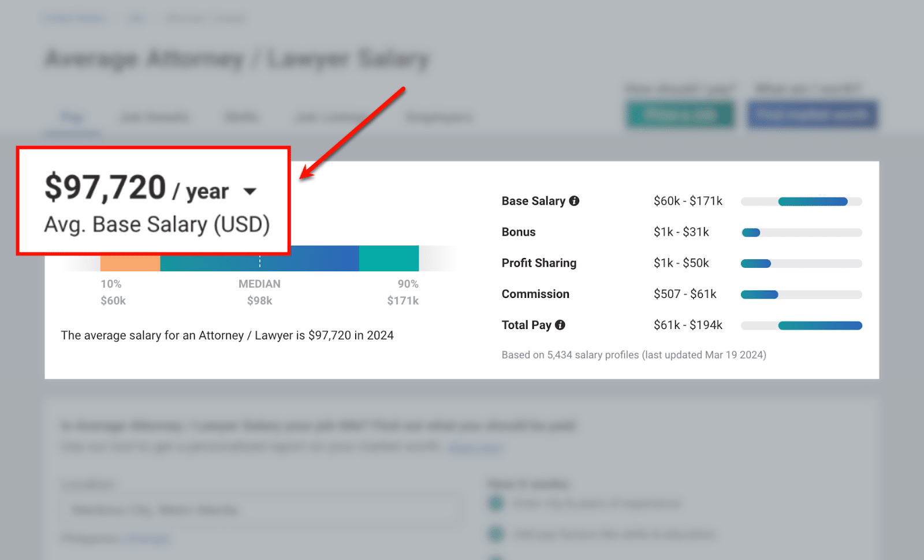The height and width of the screenshot is (560, 924).
Task: Click the Avg. Base Salary (USD) label
Action: tap(157, 225)
